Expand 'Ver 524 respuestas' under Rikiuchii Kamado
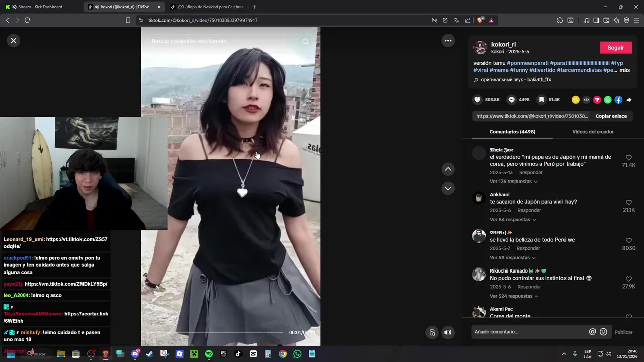The image size is (644, 362). point(514,296)
